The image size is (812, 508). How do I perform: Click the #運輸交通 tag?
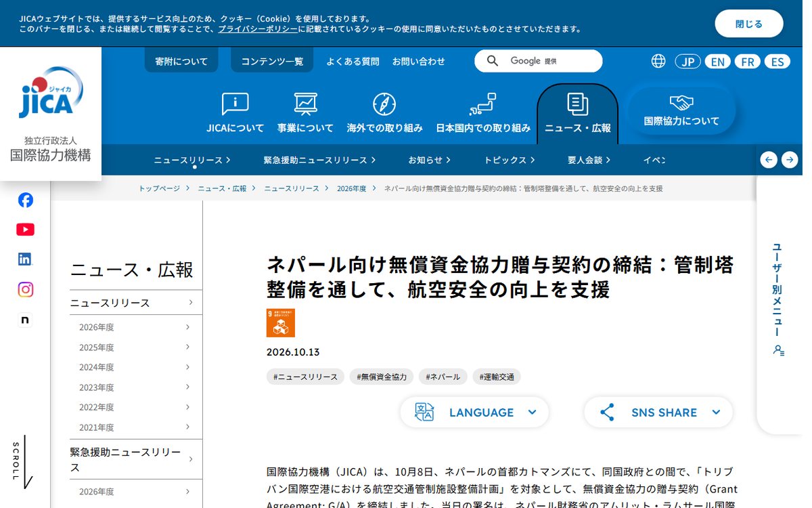[x=497, y=377]
